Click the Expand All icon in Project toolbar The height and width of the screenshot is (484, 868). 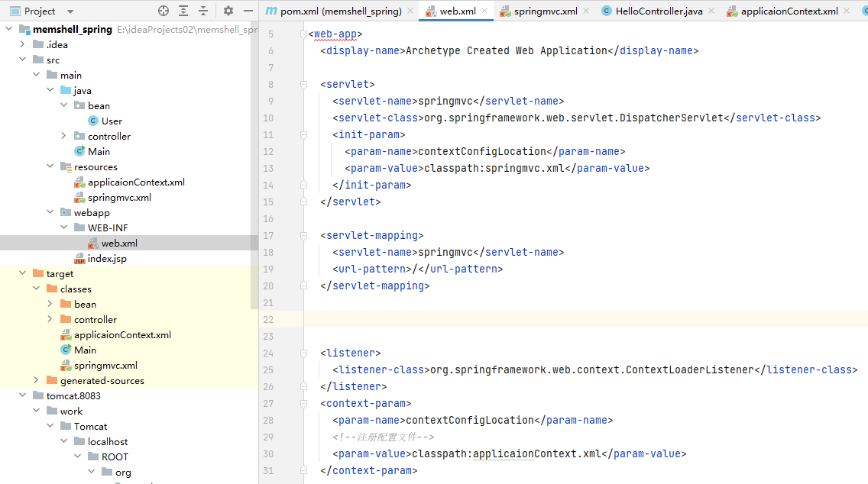coord(183,11)
